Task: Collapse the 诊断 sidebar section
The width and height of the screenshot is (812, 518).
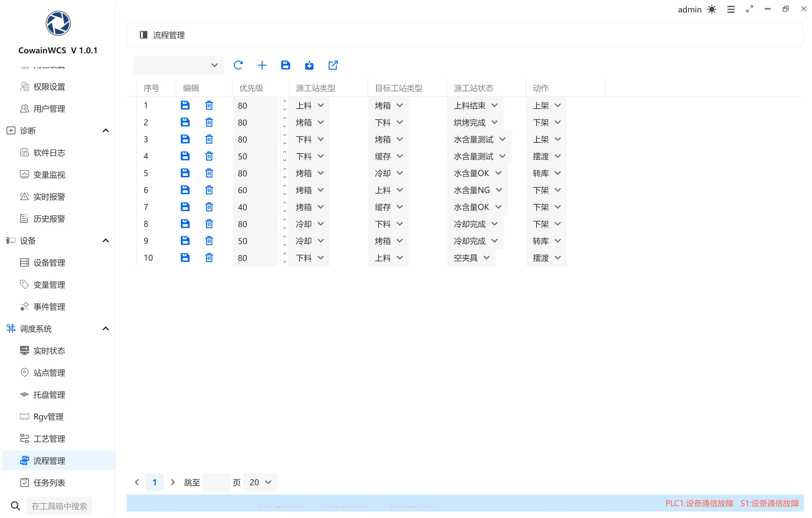Action: coord(106,131)
